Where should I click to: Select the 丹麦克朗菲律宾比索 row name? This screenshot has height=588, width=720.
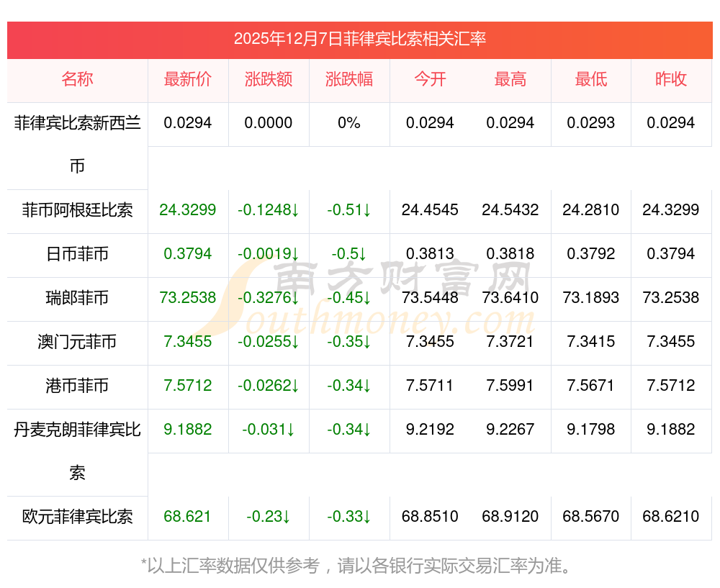point(77,451)
